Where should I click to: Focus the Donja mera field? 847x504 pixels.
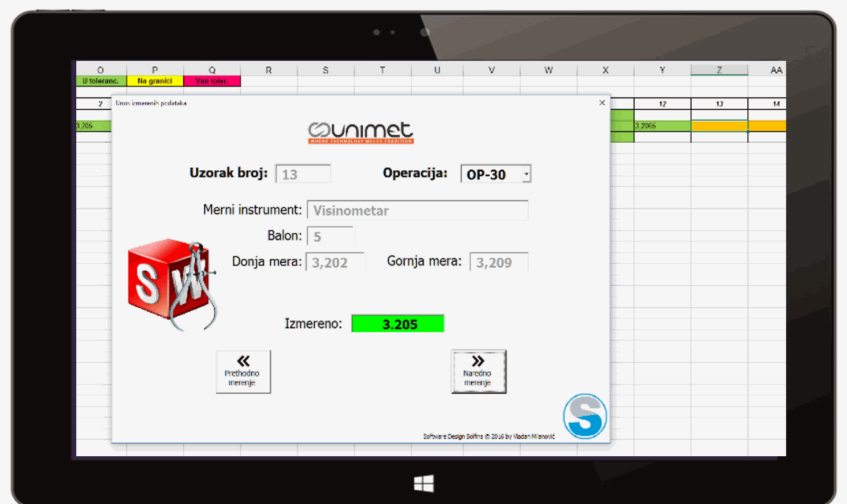[335, 262]
